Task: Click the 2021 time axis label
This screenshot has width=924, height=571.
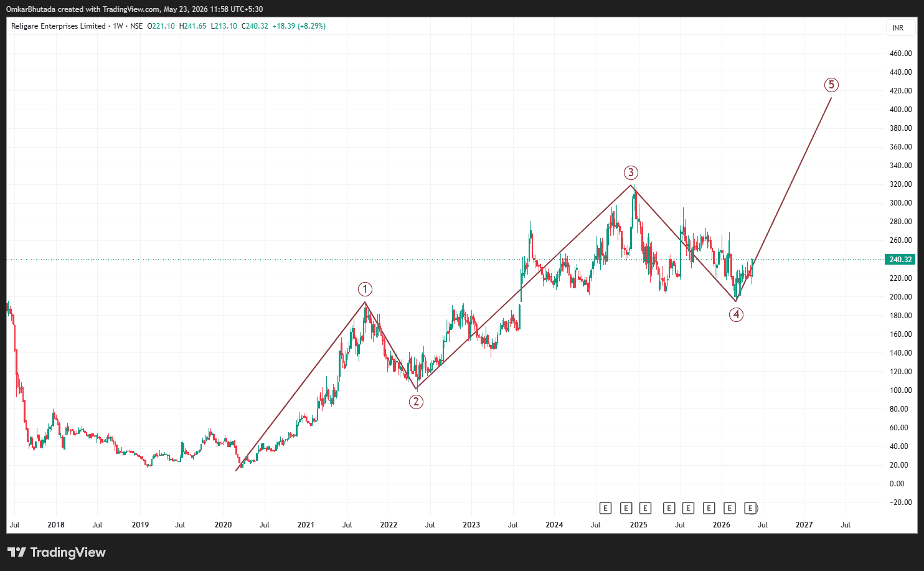Action: pos(306,525)
